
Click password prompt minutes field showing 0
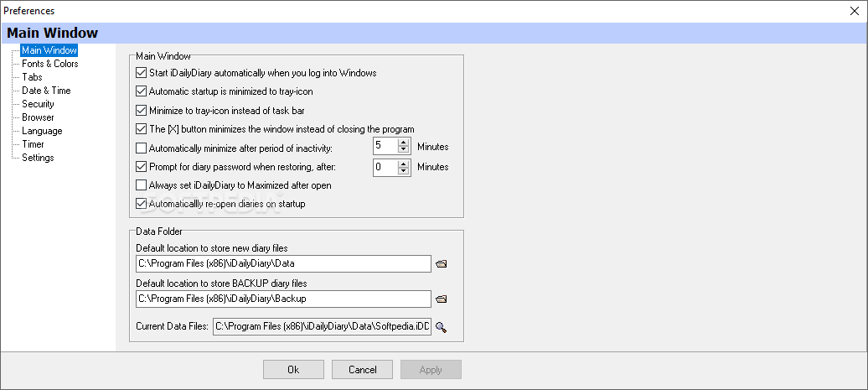[386, 167]
